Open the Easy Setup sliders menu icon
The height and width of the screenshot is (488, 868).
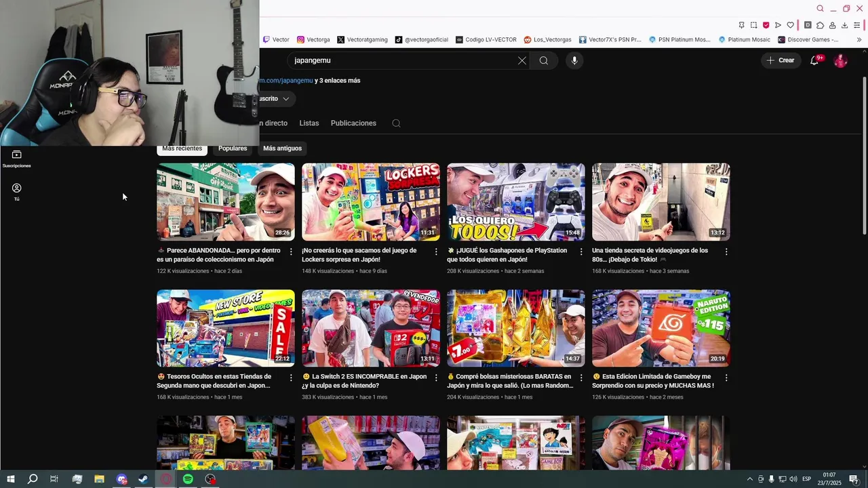point(856,25)
